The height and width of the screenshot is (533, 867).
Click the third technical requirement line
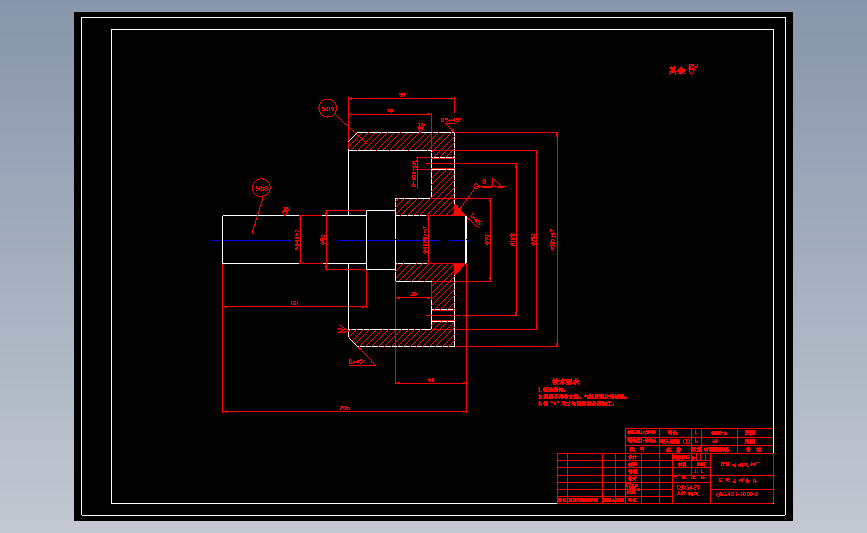coord(576,404)
